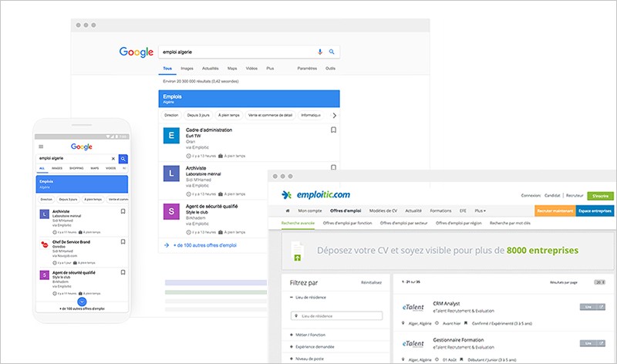Click the microphone icon in desktop Google search
This screenshot has width=617, height=364.
point(320,52)
